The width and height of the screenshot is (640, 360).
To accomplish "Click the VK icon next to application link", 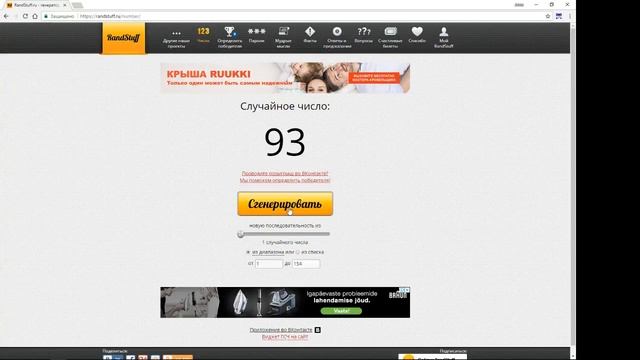I will (318, 330).
